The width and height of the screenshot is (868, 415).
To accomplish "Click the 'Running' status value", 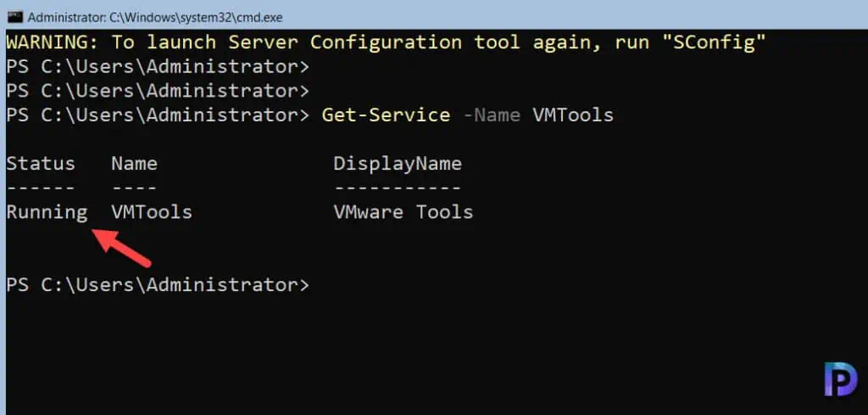I will coord(47,213).
